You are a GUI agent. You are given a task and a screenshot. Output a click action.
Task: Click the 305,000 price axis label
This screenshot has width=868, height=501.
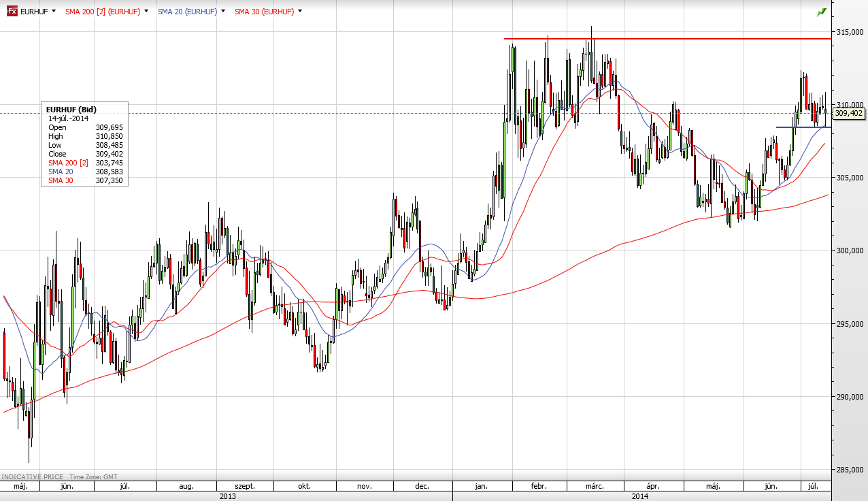click(x=850, y=178)
